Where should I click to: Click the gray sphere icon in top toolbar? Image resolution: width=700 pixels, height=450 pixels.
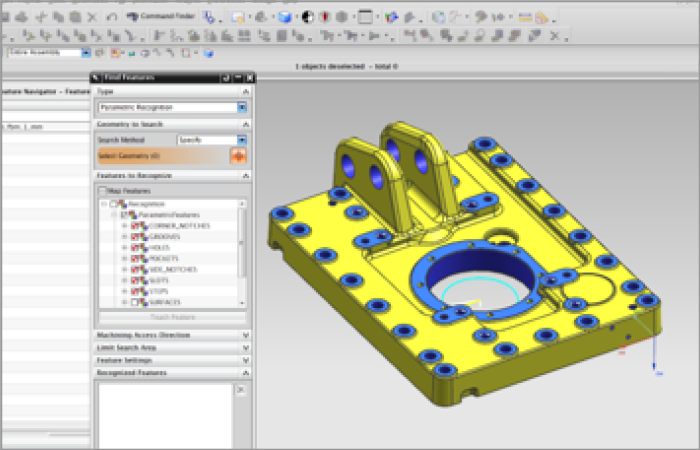coord(342,17)
